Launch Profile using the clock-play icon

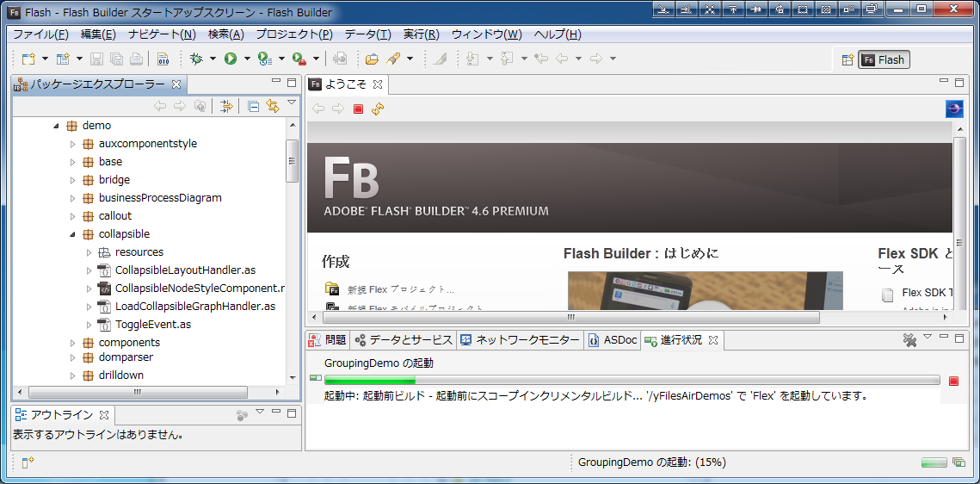[265, 59]
